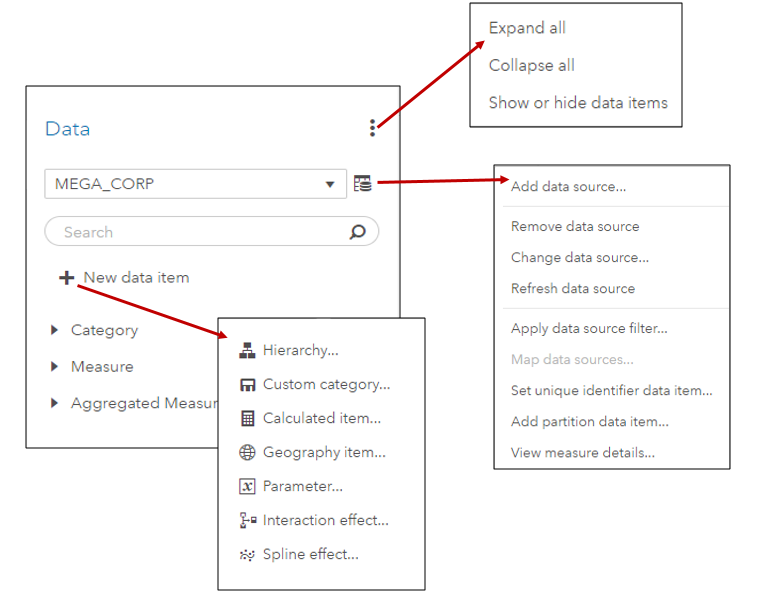This screenshot has width=759, height=594.
Task: Select Collapse all menu item
Action: click(531, 65)
